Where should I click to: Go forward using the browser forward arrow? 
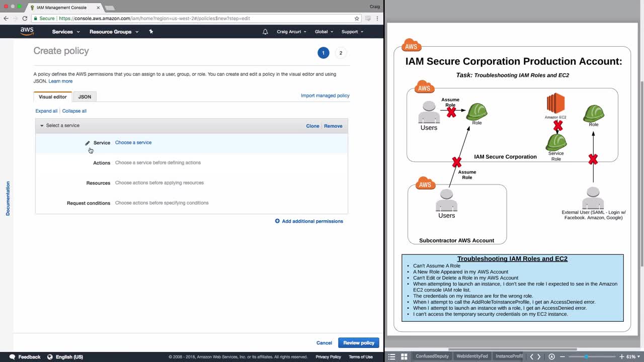click(x=15, y=18)
